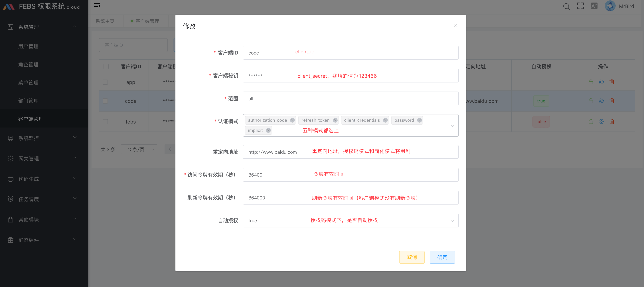
Task: Click the false tag in febs row
Action: [x=541, y=122]
